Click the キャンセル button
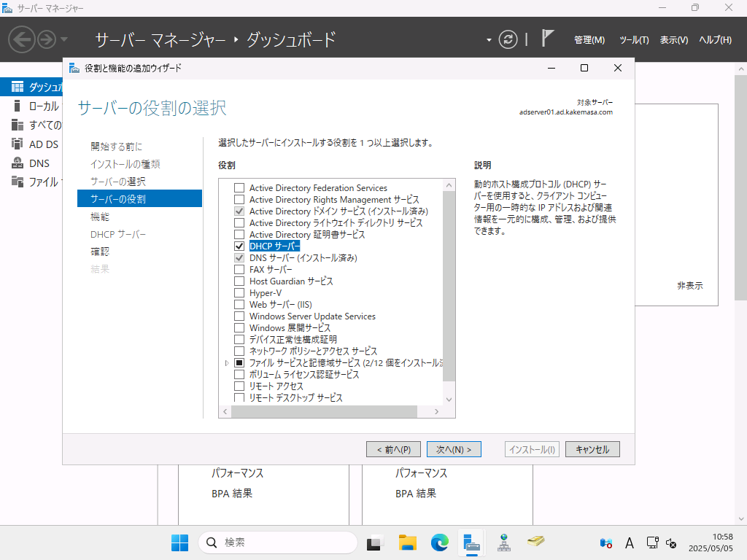Screen dimensions: 747x560 point(592,449)
